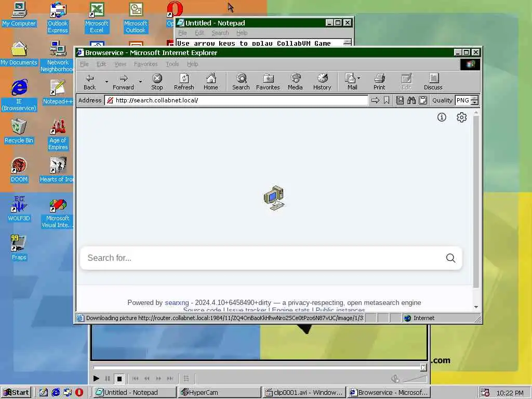
Task: Open the info icon on search page
Action: point(442,117)
